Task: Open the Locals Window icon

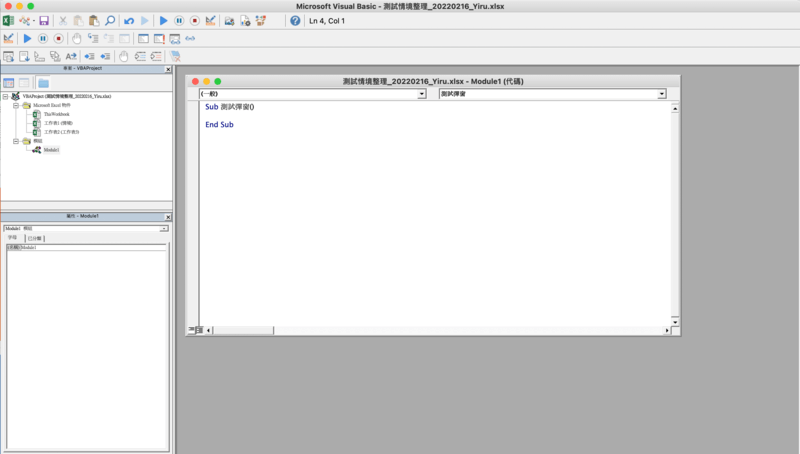Action: [143, 38]
